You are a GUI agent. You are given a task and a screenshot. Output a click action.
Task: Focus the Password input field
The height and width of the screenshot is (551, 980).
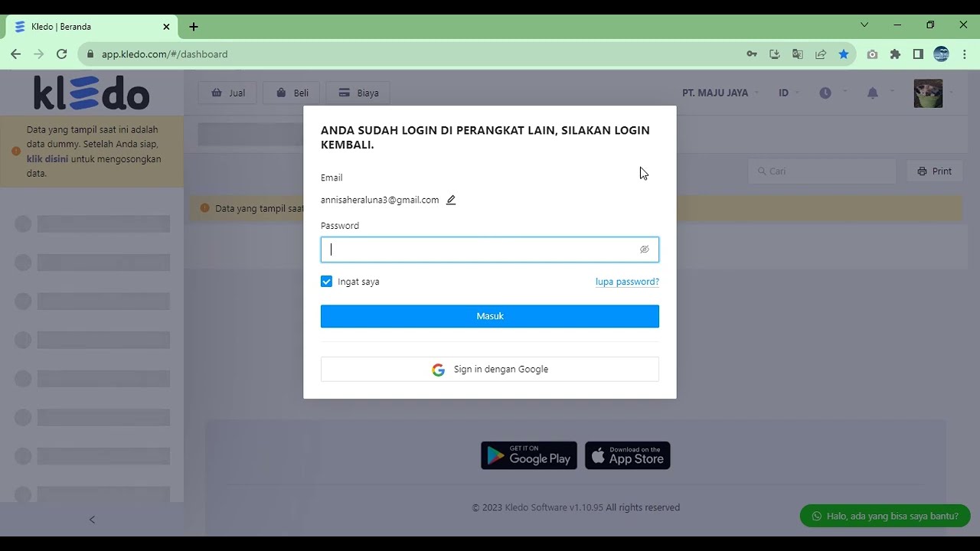(x=490, y=249)
